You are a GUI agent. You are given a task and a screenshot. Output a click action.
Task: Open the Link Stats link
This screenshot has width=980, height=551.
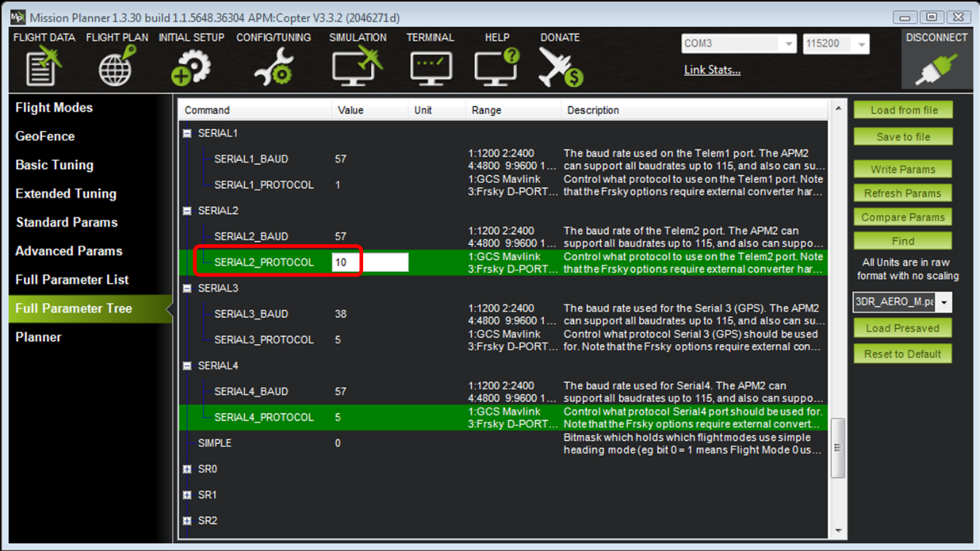(x=712, y=70)
